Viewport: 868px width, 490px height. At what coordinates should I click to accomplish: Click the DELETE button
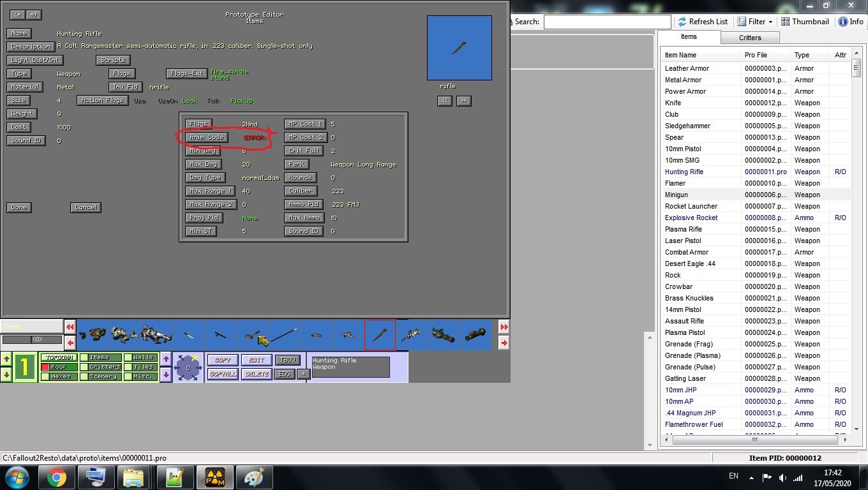pos(257,374)
